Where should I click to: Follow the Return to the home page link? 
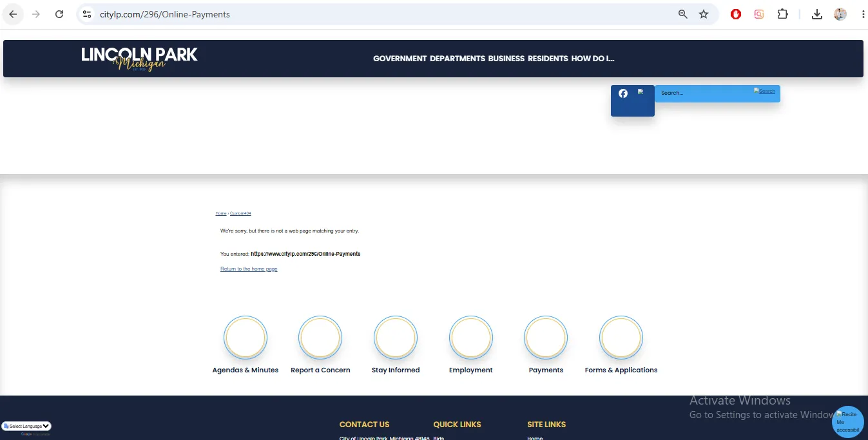tap(249, 269)
